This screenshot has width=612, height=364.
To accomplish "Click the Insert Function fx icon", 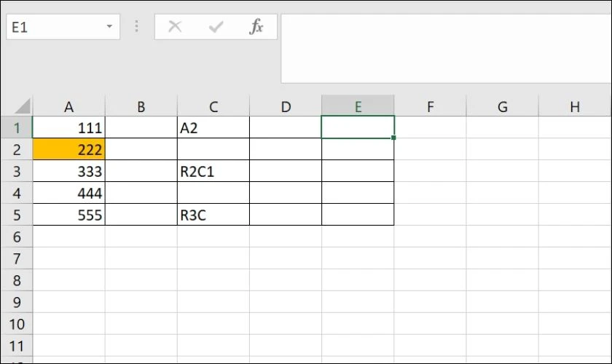I will [256, 26].
